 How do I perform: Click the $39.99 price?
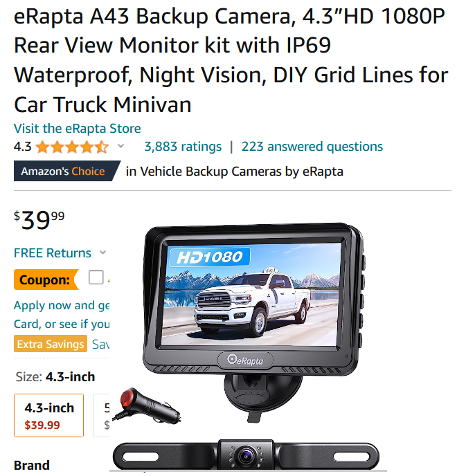tap(39, 219)
